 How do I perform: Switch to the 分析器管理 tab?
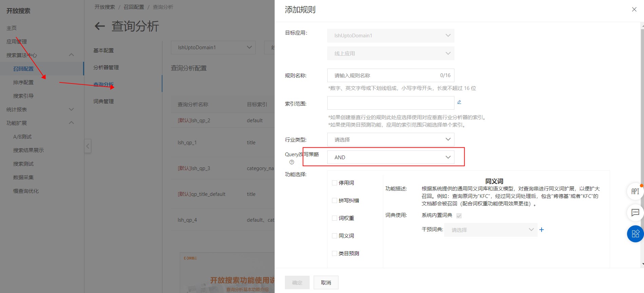click(106, 67)
